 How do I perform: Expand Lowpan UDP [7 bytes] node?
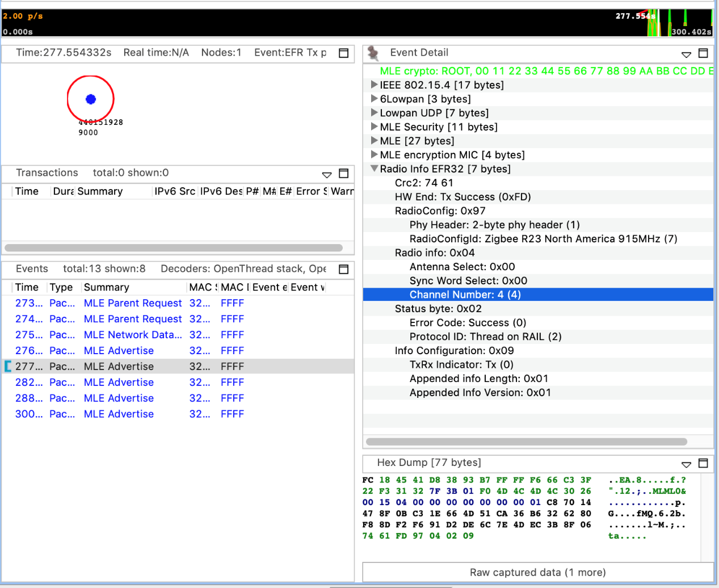point(374,112)
